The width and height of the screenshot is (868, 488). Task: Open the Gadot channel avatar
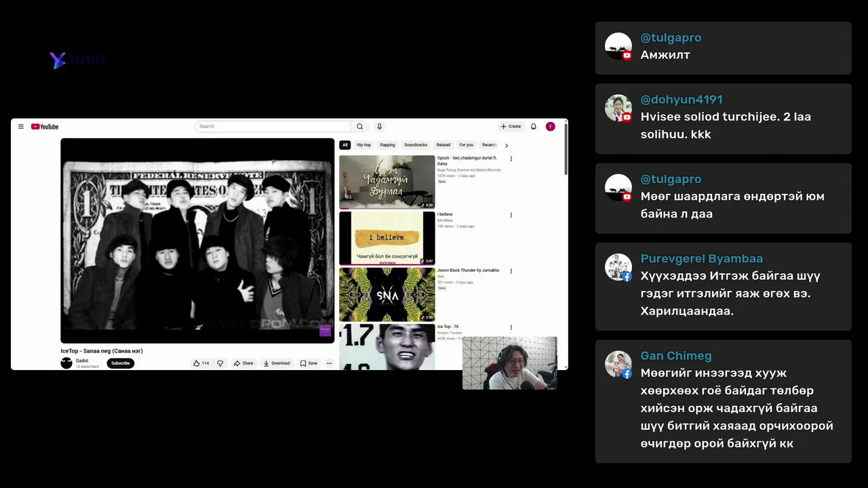coord(66,363)
